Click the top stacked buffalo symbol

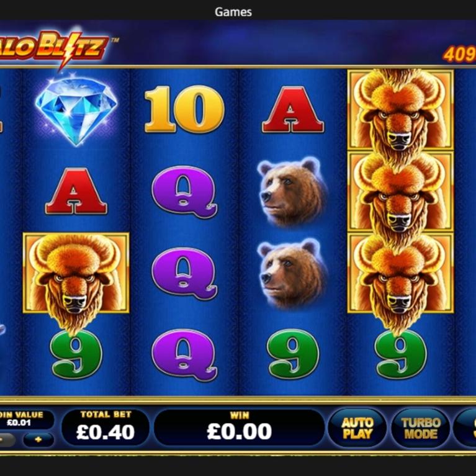pos(400,110)
